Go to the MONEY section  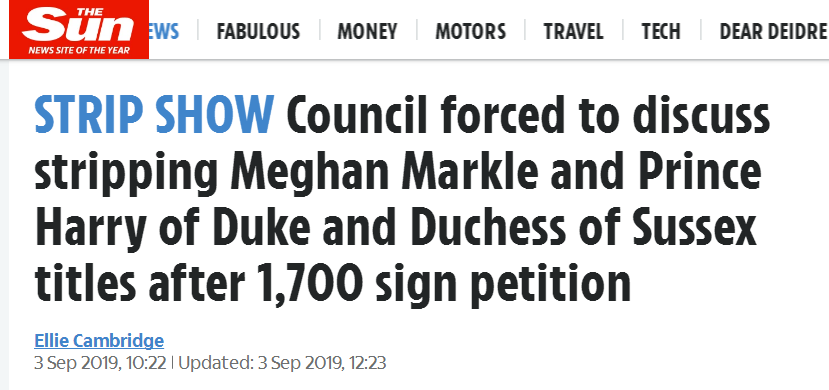(x=367, y=31)
